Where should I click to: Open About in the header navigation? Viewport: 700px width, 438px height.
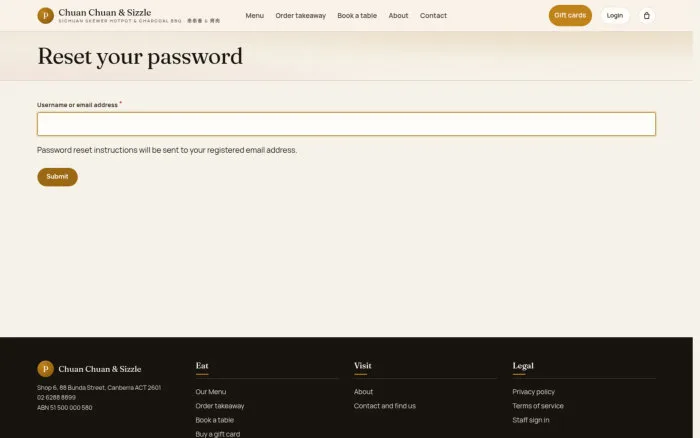click(x=398, y=16)
